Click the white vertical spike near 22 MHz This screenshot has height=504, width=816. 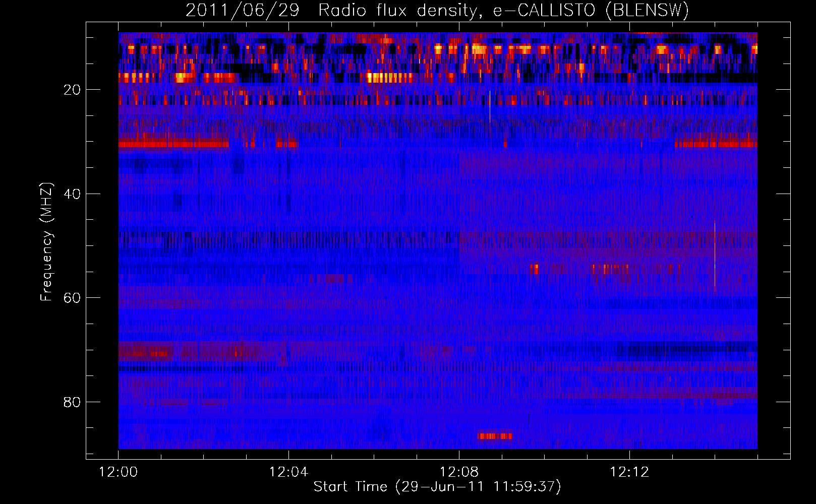click(490, 107)
